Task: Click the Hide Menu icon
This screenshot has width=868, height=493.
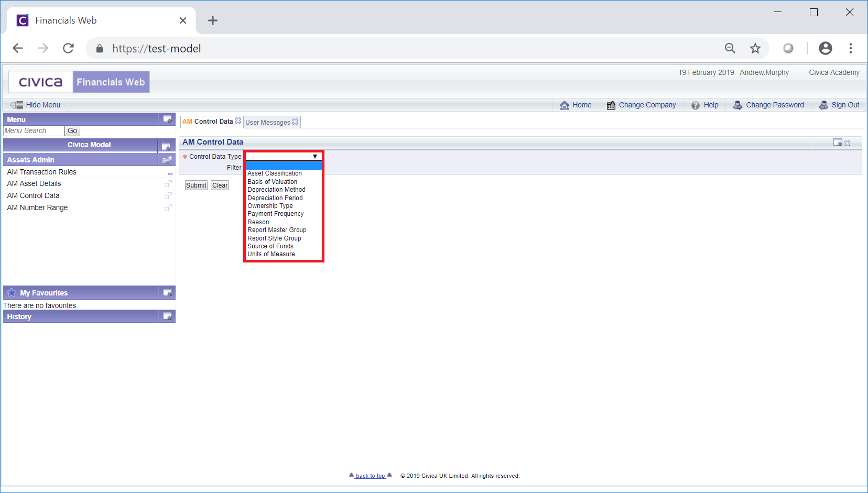Action: [x=16, y=105]
